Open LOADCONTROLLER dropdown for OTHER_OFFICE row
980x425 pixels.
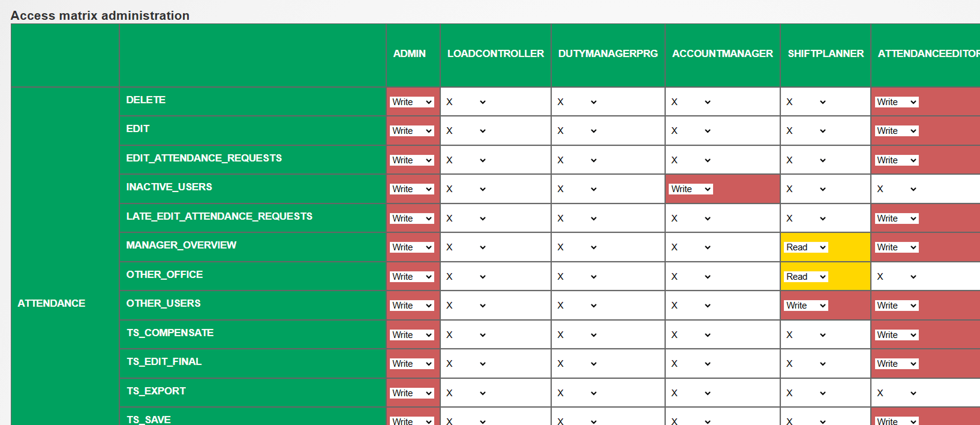point(466,277)
